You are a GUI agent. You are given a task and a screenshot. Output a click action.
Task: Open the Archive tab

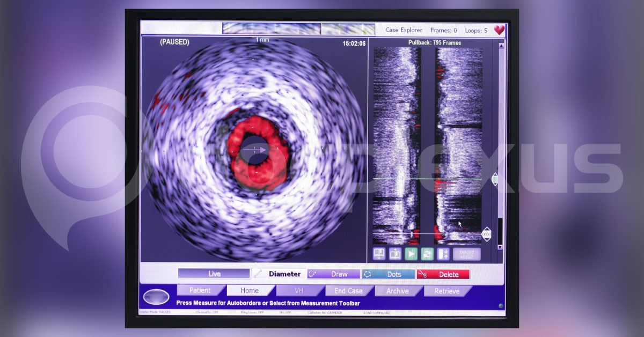pyautogui.click(x=398, y=290)
